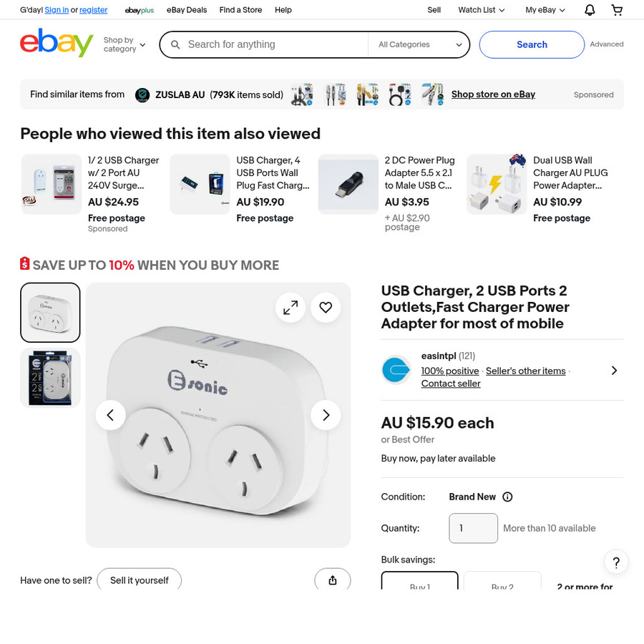Click the Search button
The image size is (644, 644).
[532, 44]
